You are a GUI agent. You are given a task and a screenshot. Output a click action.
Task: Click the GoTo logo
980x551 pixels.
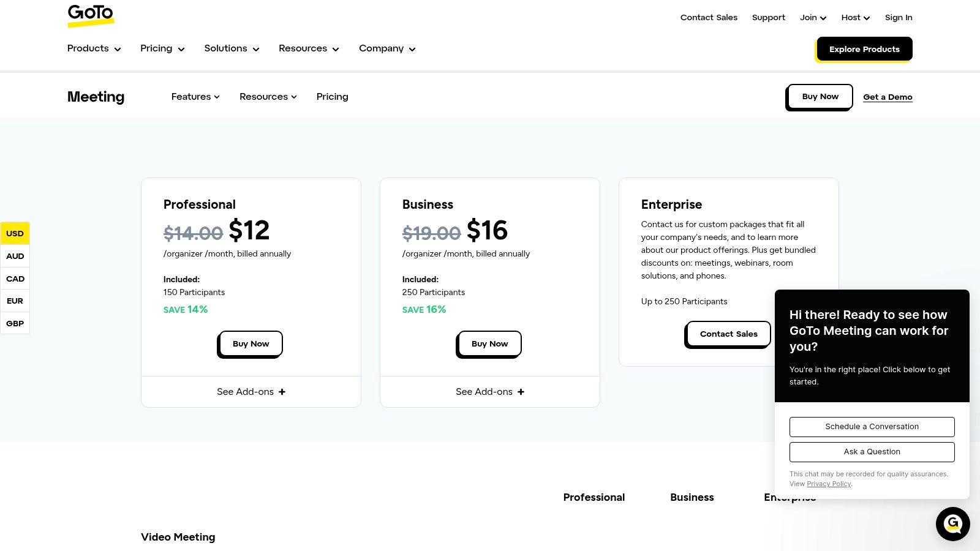pyautogui.click(x=91, y=15)
